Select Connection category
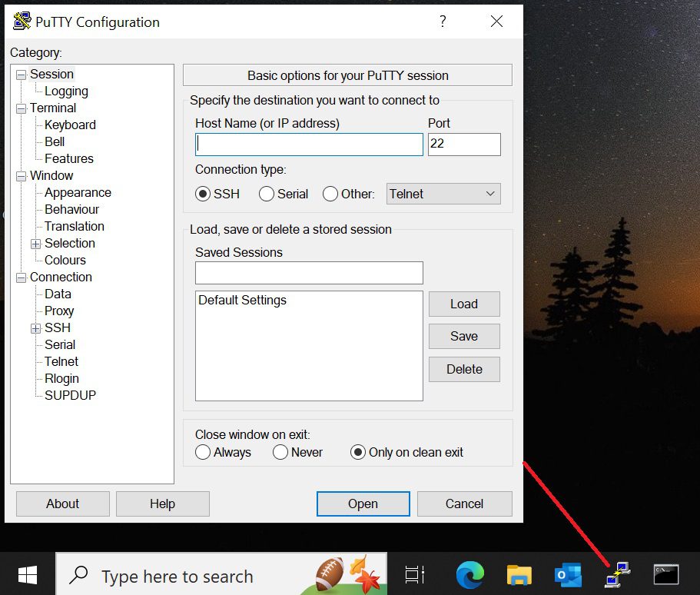This screenshot has height=595, width=700. (61, 277)
